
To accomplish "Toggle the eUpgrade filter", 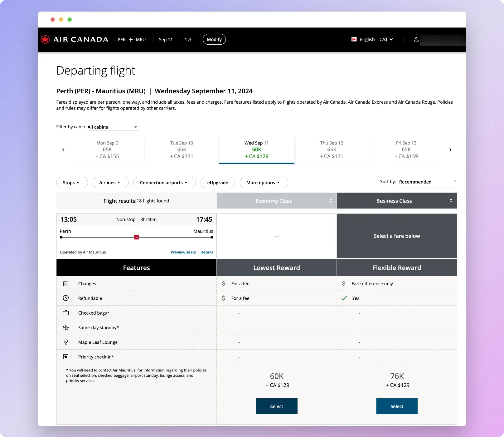I will click(218, 183).
